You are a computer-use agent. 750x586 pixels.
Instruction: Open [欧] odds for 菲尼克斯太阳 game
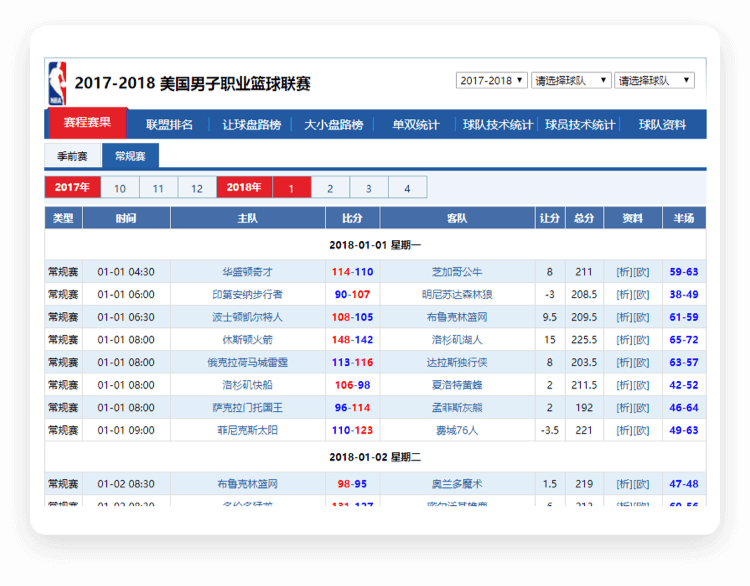click(641, 430)
